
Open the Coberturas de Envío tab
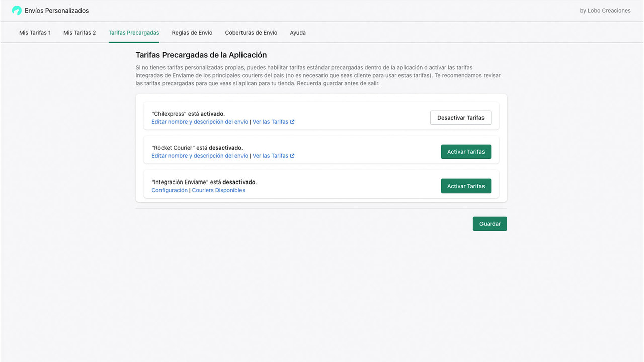(251, 32)
